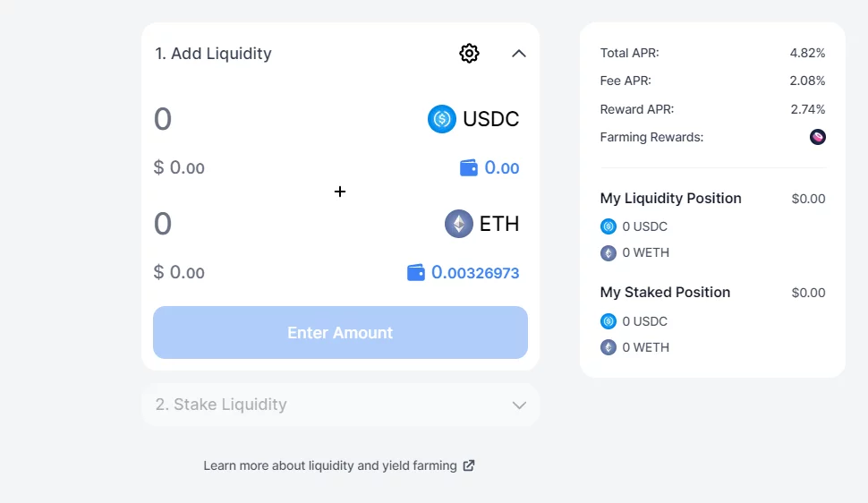868x503 pixels.
Task: Click the USDC amount input field
Action: tap(268, 119)
